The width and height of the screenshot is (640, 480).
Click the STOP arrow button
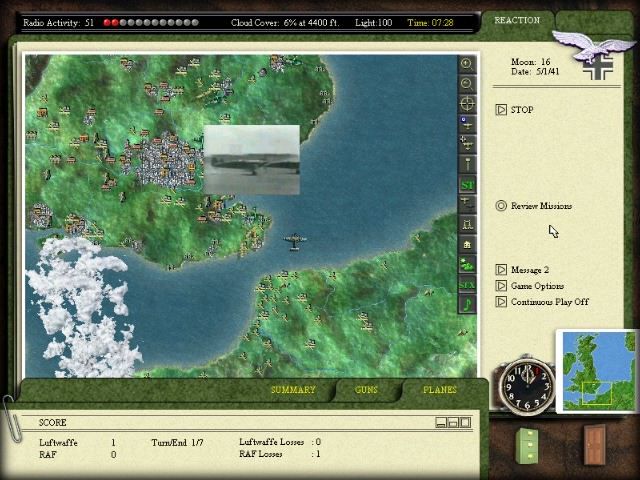(501, 110)
